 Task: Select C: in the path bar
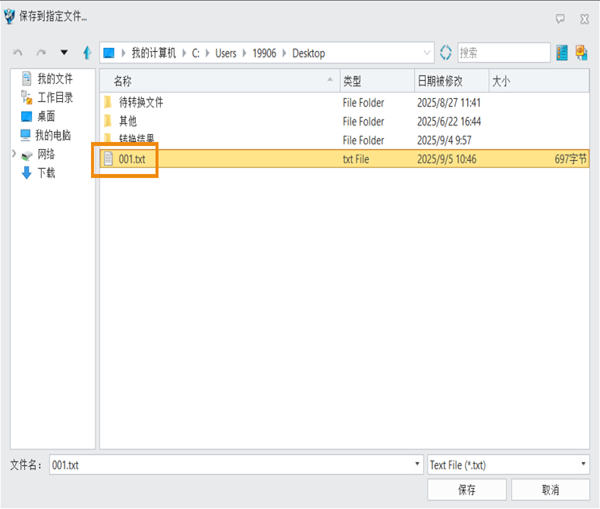(x=196, y=53)
